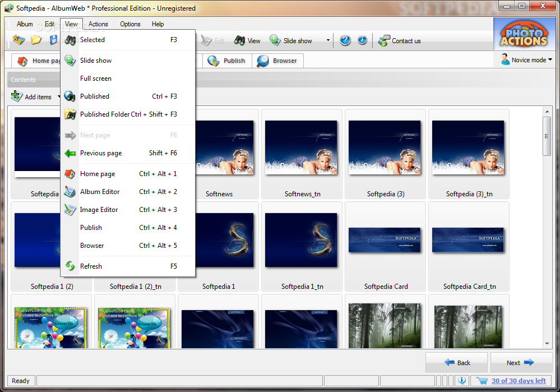Screen dimensions: 560x392
Task: Click the scrollbar down arrow
Action: click(547, 344)
